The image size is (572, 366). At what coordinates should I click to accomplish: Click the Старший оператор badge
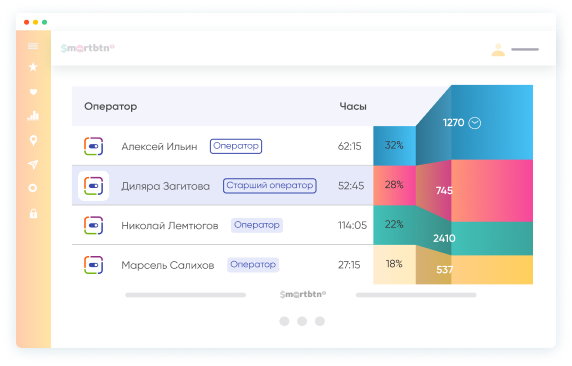click(270, 185)
